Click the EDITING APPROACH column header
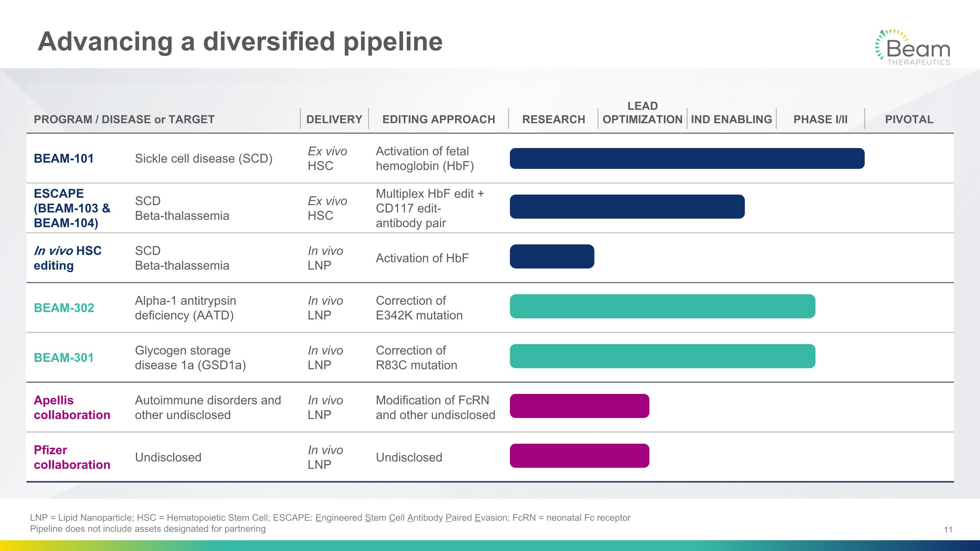The image size is (980, 551). (438, 120)
